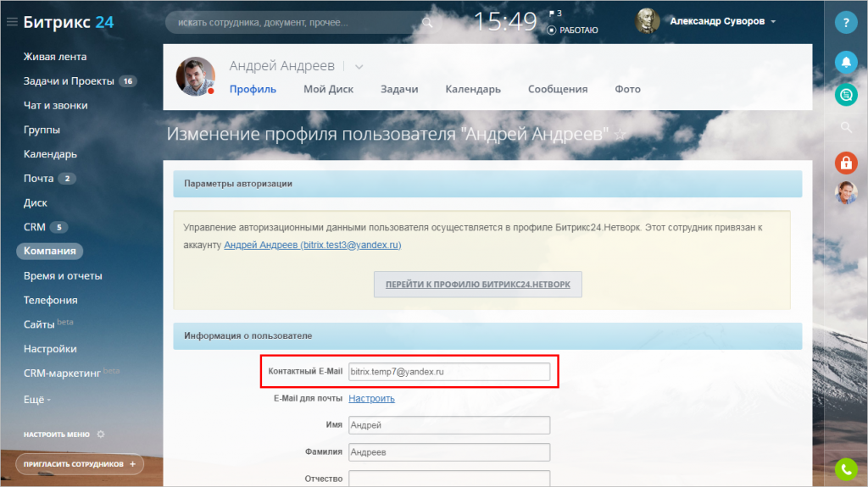Switch to Мой Диск tab
The width and height of the screenshot is (868, 487).
coord(328,89)
